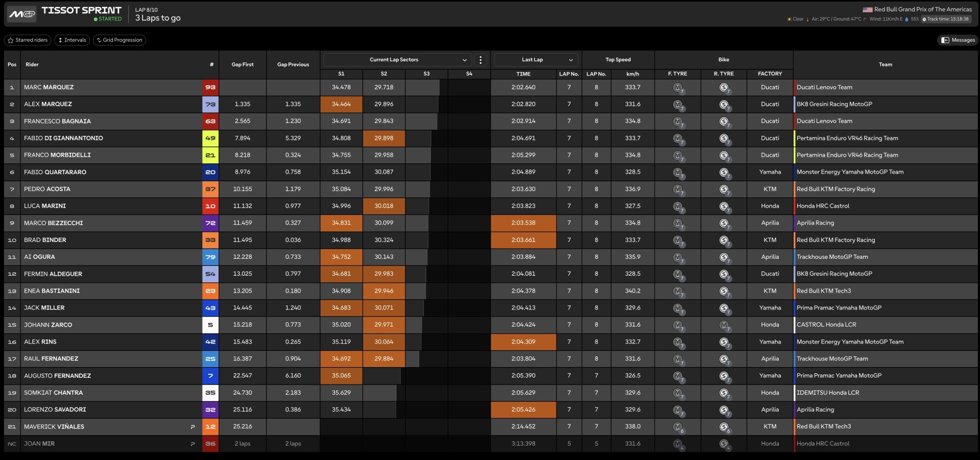Click Alex Marquez front tyre icon

pos(678,105)
